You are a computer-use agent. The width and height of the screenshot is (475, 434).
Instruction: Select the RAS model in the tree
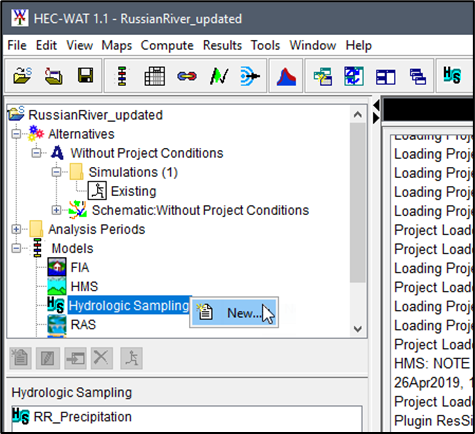(x=83, y=324)
